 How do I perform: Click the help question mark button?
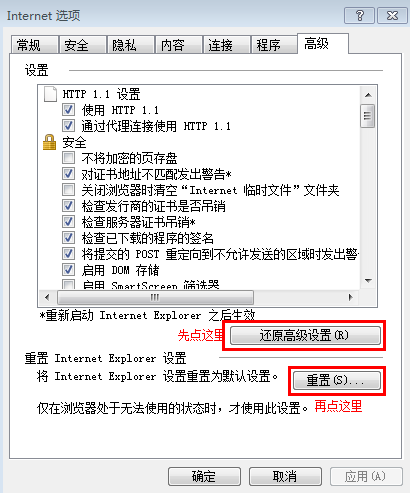(x=359, y=15)
